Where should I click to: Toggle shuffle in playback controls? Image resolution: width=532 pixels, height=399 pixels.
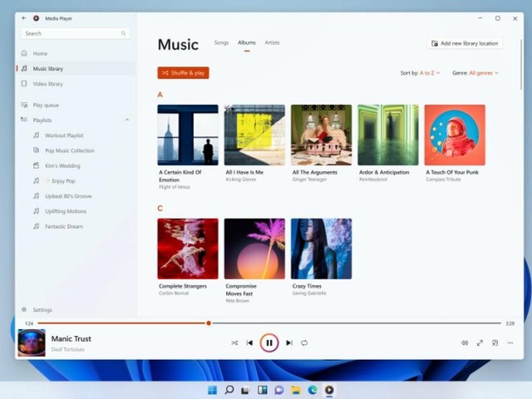[234, 342]
